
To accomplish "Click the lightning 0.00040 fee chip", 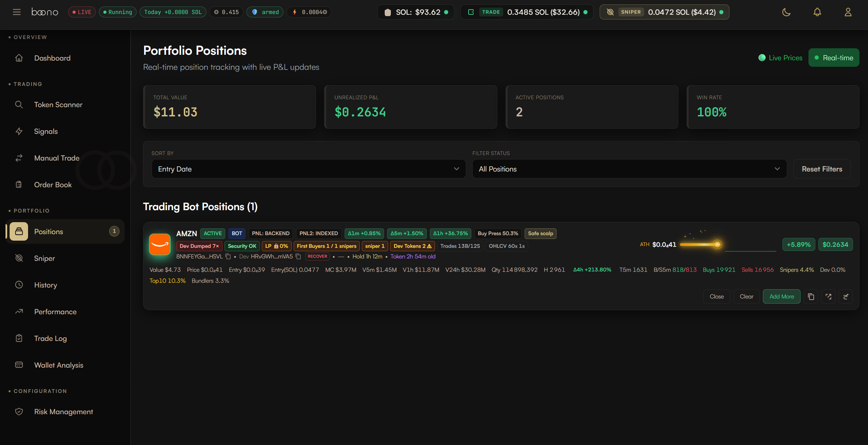I will tap(309, 12).
